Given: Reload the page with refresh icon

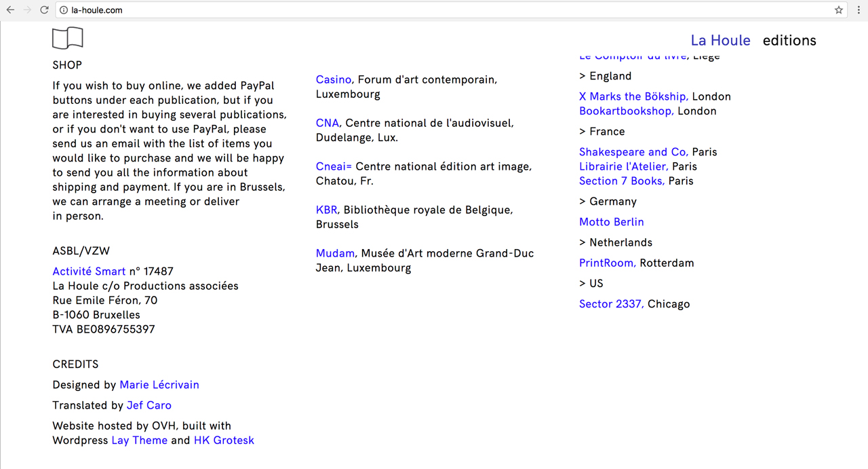Looking at the screenshot, I should (x=44, y=10).
